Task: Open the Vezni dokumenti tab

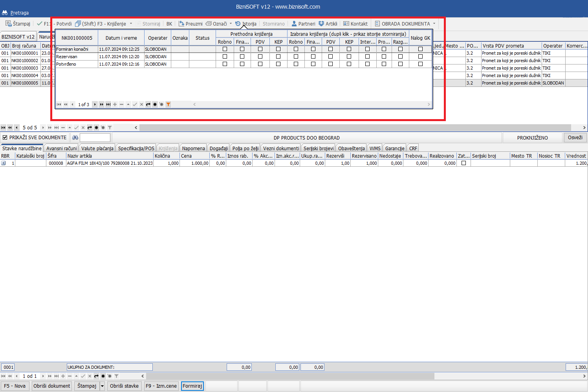Action: click(x=281, y=148)
